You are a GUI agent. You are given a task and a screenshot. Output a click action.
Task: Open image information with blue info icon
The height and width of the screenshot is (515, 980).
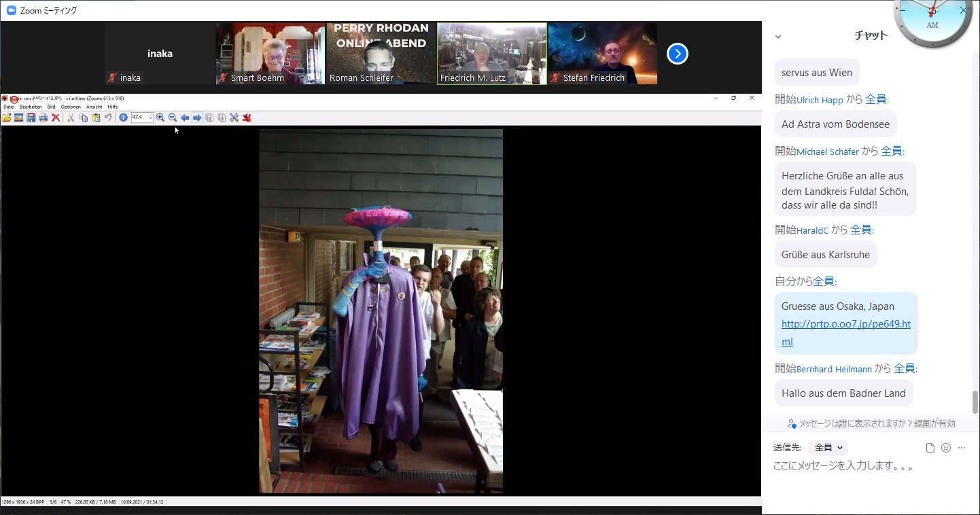[x=123, y=118]
